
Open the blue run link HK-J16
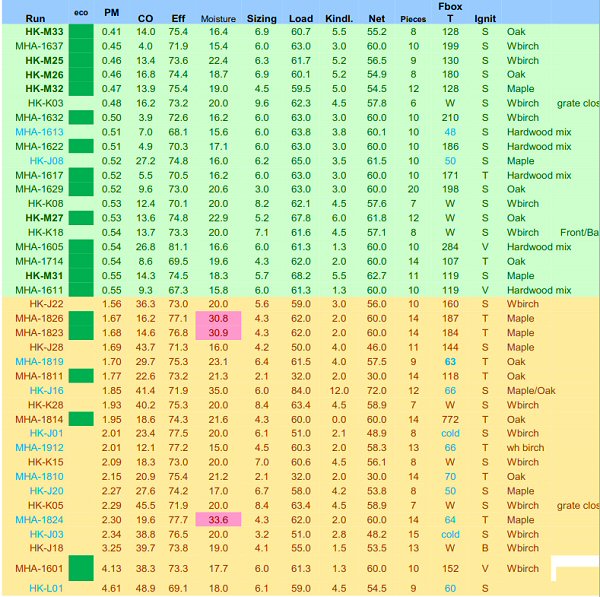[x=46, y=390]
